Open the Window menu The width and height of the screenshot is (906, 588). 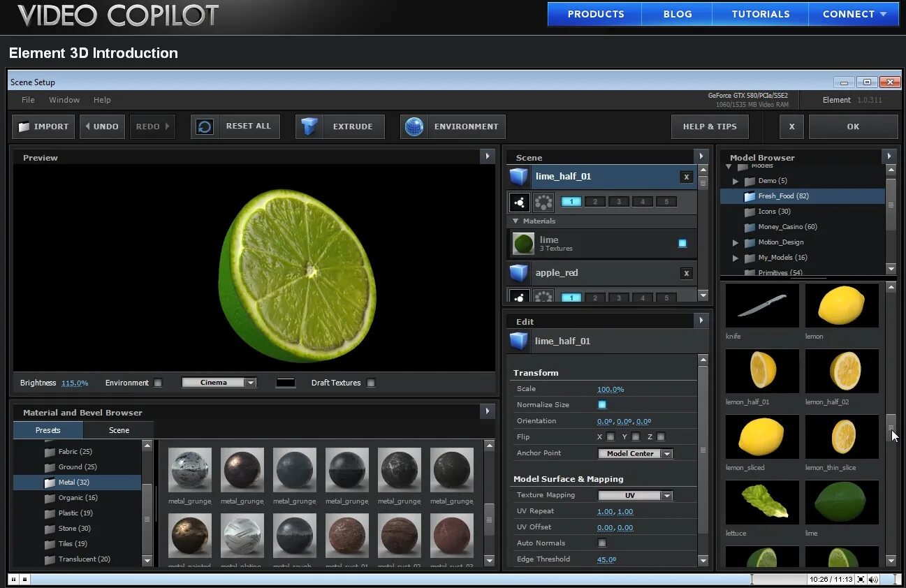click(x=64, y=100)
